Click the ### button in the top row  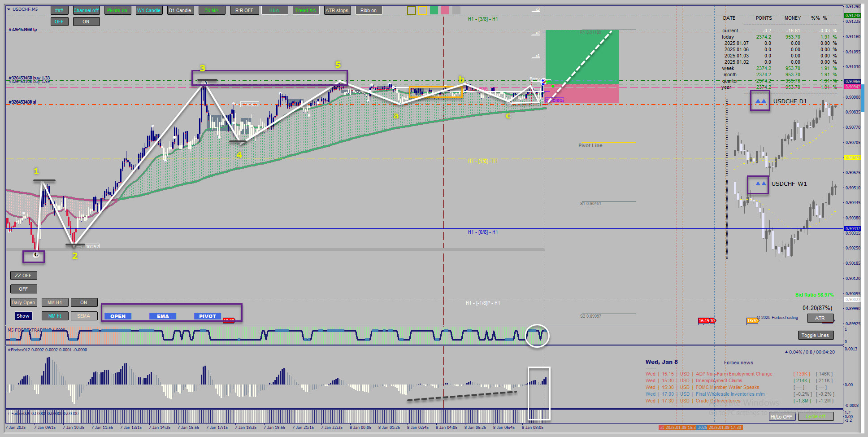tap(59, 10)
